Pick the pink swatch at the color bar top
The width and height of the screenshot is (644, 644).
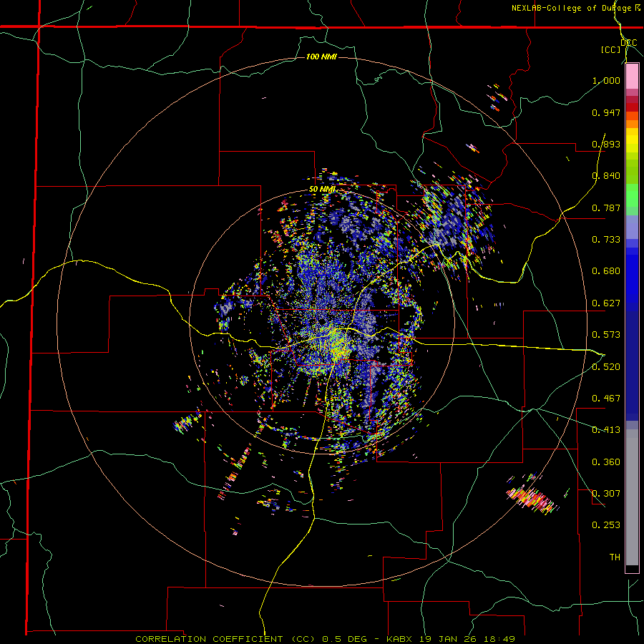pyautogui.click(x=632, y=77)
